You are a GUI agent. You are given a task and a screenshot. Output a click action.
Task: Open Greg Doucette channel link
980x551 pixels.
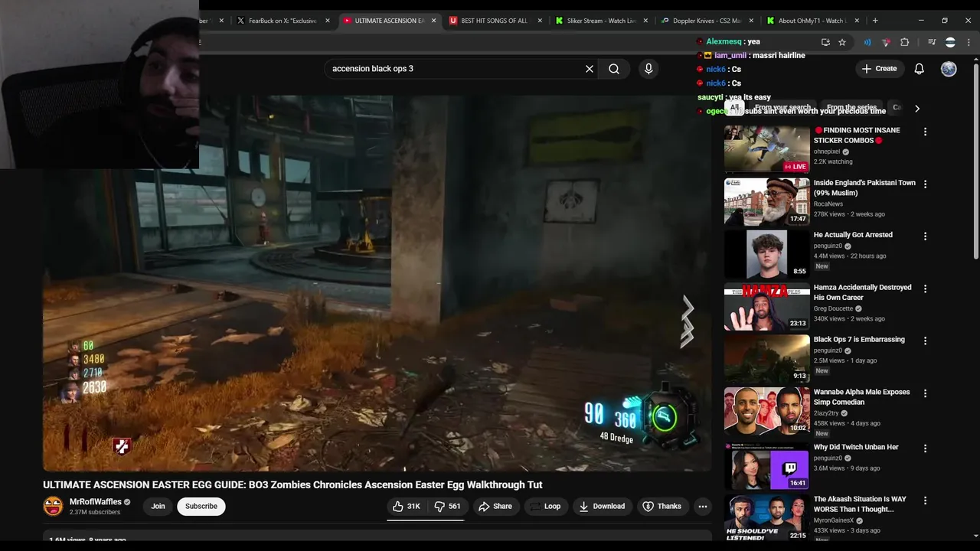pos(833,308)
